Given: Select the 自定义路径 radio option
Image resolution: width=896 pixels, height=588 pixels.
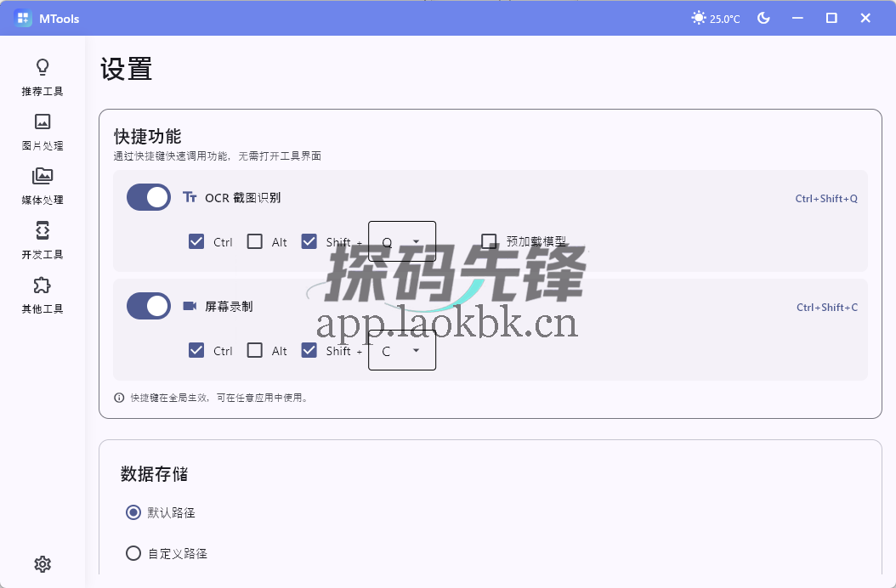Looking at the screenshot, I should click(133, 552).
